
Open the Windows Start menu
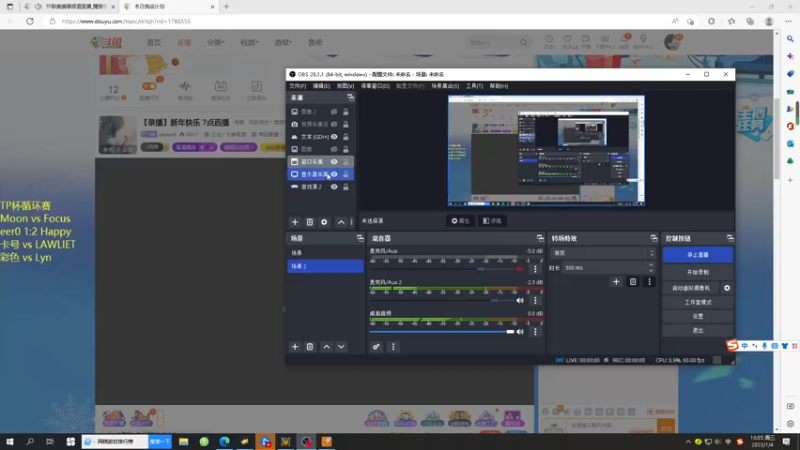10,442
